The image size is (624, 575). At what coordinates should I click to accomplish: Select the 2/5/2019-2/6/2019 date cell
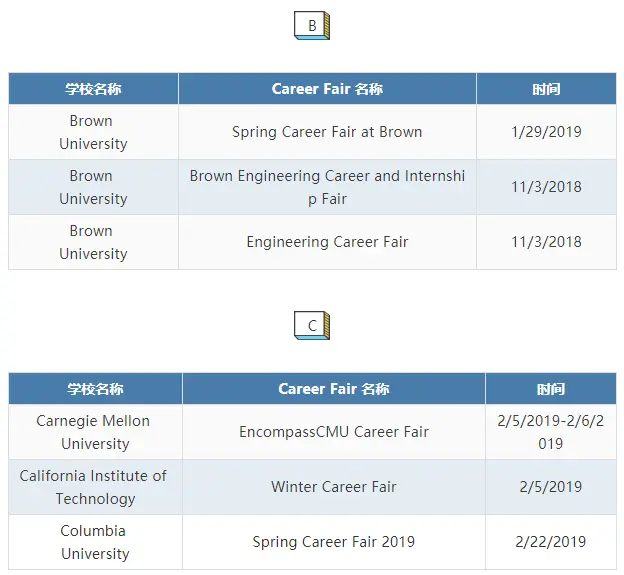point(551,432)
